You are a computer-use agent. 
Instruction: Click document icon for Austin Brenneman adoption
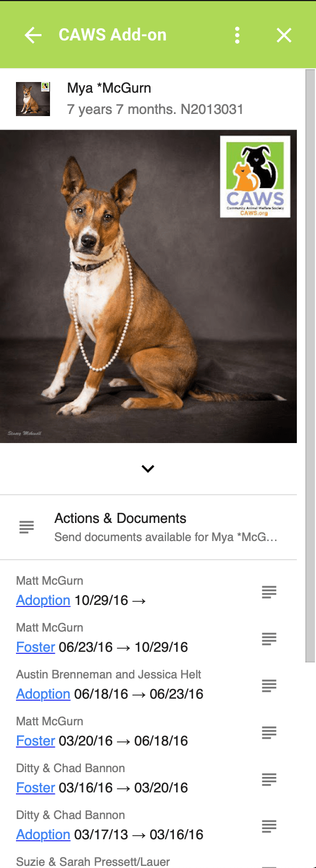[269, 685]
